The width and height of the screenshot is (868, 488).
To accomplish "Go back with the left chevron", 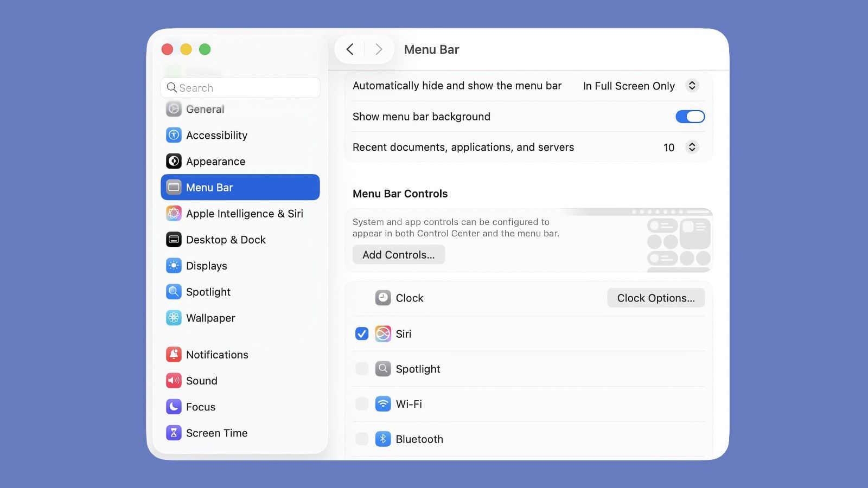I will click(x=350, y=49).
